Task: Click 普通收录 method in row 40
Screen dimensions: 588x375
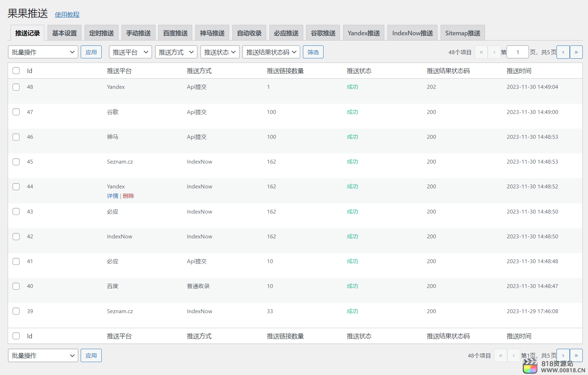Action: [198, 286]
